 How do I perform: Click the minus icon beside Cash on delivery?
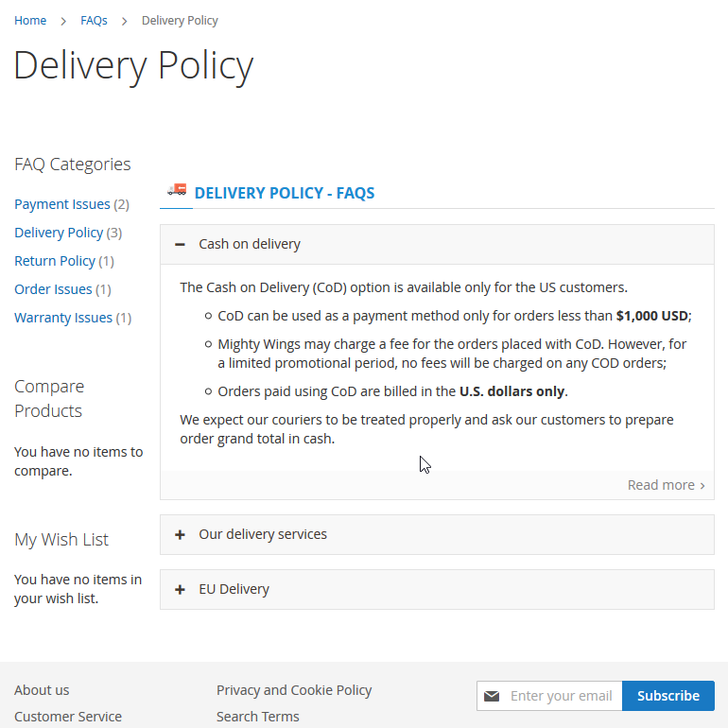tap(180, 244)
